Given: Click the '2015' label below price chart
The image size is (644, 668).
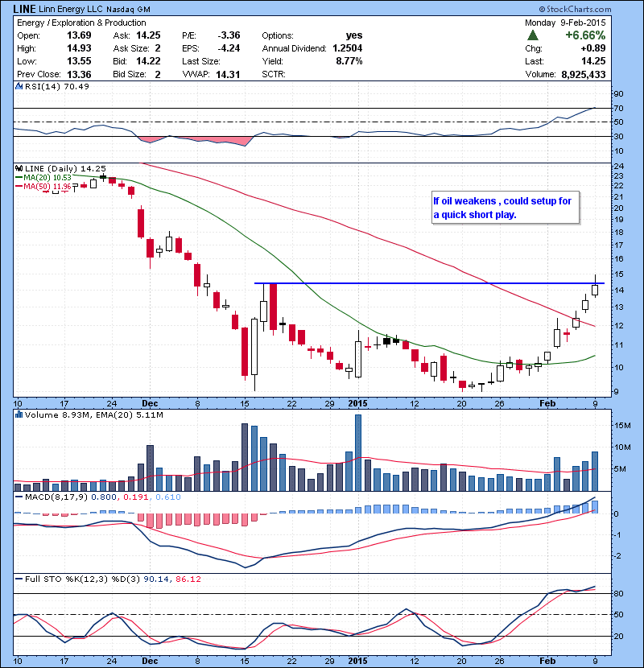Looking at the screenshot, I should pos(357,403).
